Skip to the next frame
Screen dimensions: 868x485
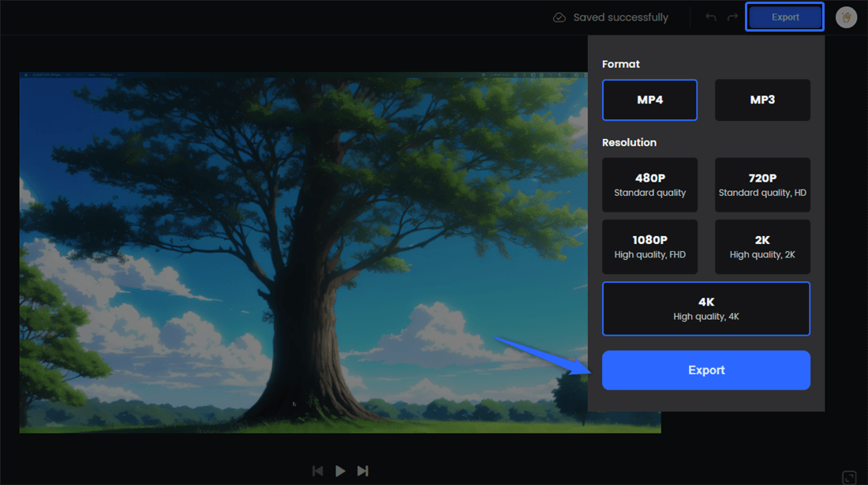(x=363, y=471)
